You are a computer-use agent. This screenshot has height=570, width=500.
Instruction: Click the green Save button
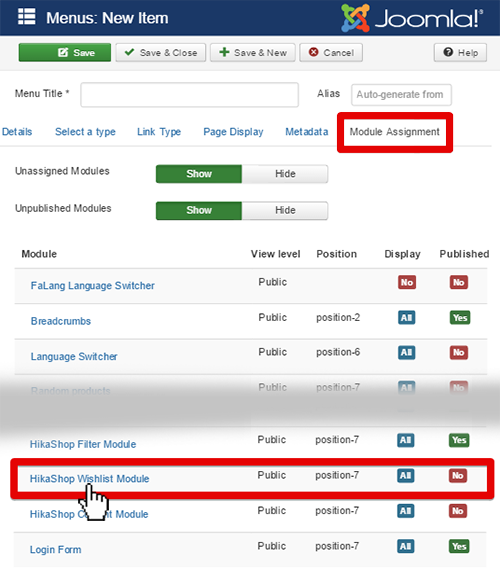[x=65, y=53]
